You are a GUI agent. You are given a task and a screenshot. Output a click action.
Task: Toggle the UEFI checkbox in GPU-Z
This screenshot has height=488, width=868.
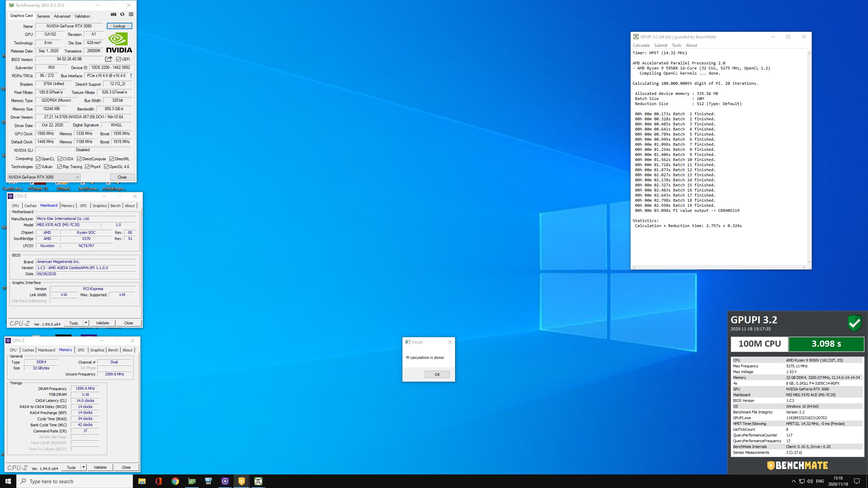(118, 59)
